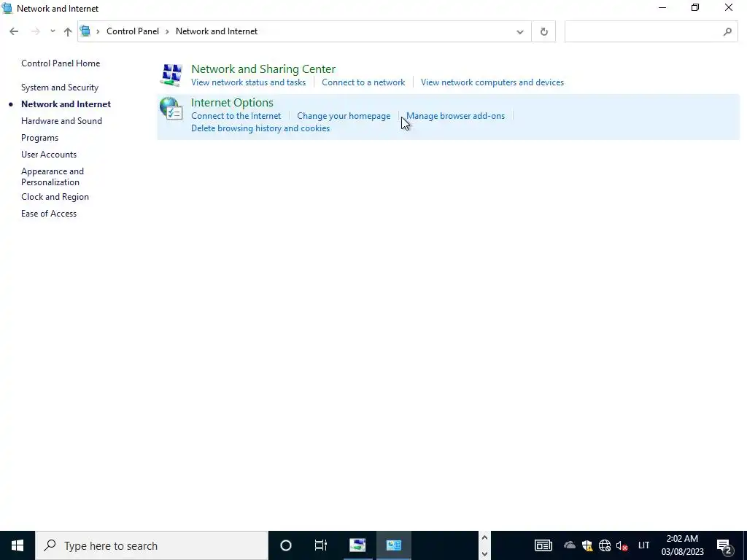Click the Back navigation arrow
Image resolution: width=747 pixels, height=560 pixels.
pos(14,31)
